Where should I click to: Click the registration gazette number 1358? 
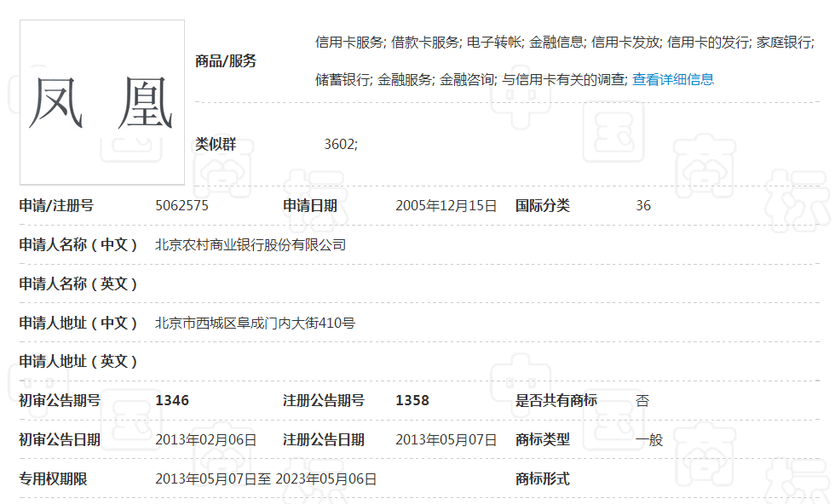point(412,400)
